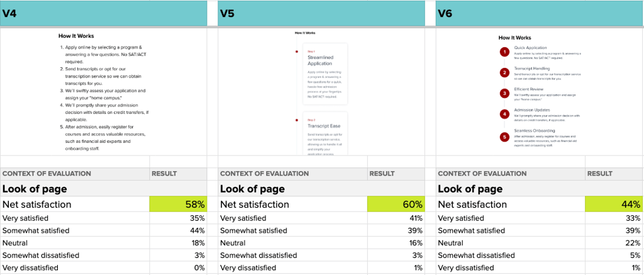
Task: Click step 5 circle in V6 preview
Action: tap(505, 137)
